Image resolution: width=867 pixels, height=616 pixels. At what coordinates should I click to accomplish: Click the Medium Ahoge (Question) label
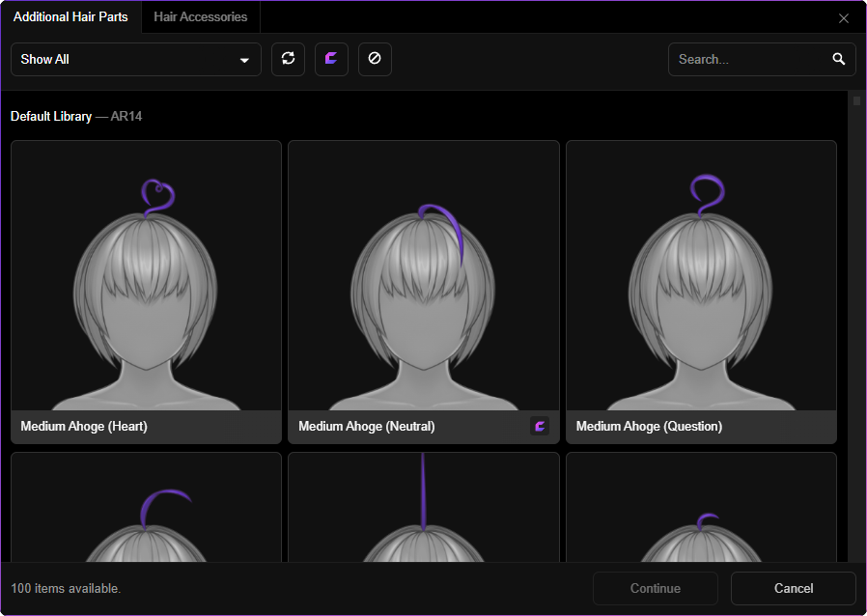tap(649, 427)
